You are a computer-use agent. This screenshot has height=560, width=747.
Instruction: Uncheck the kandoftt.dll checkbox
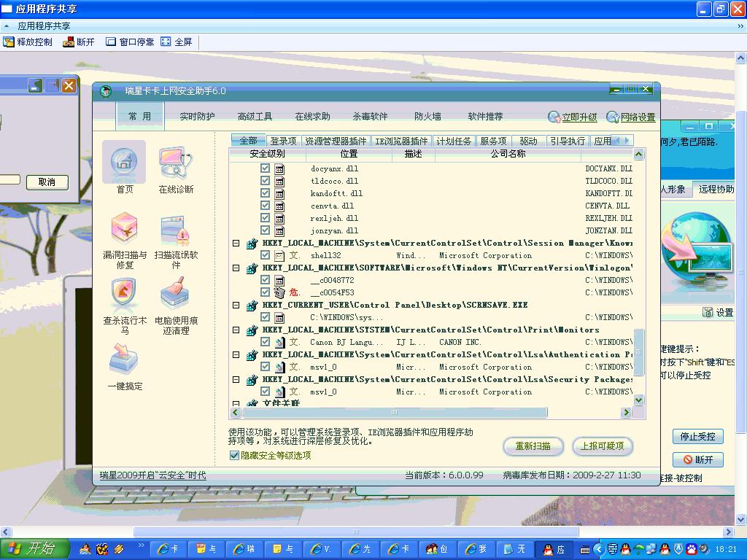(x=266, y=192)
